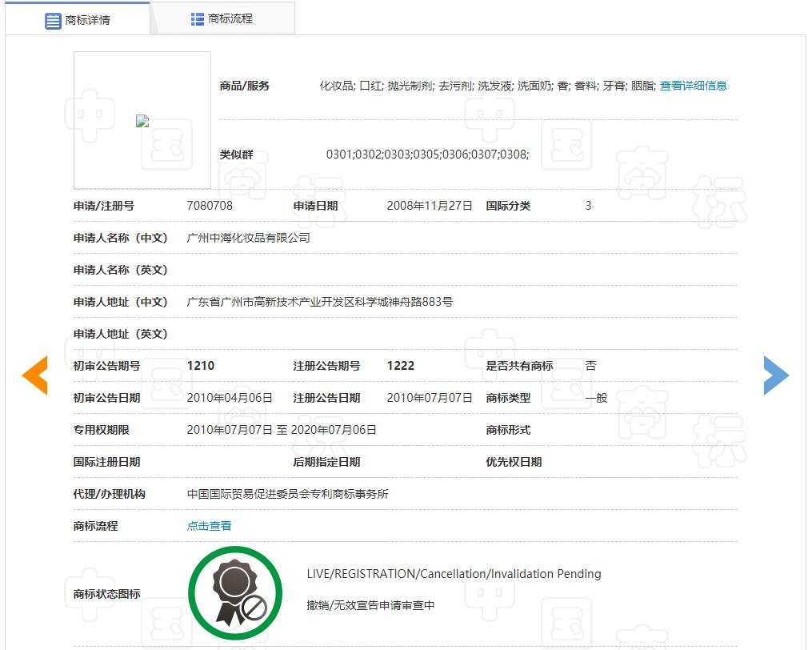Select the application date 2008年11月27日
Image resolution: width=812 pixels, height=650 pixels.
430,206
